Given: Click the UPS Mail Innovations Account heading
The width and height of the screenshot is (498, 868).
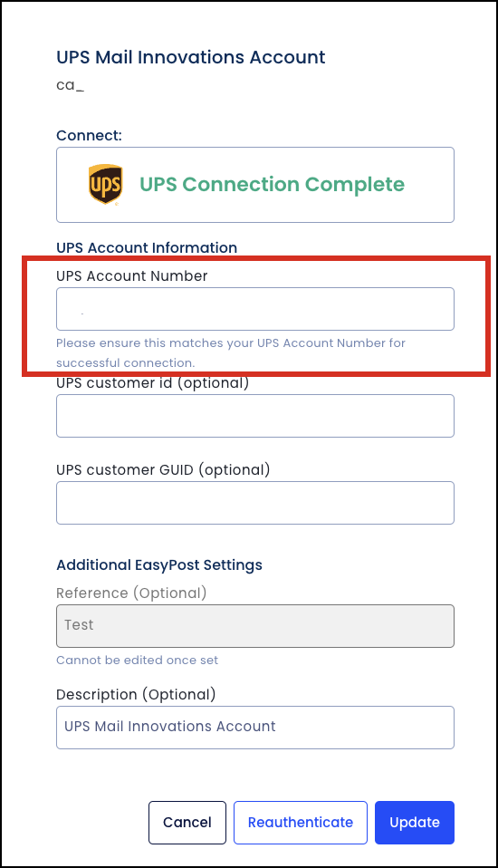Looking at the screenshot, I should [x=191, y=57].
